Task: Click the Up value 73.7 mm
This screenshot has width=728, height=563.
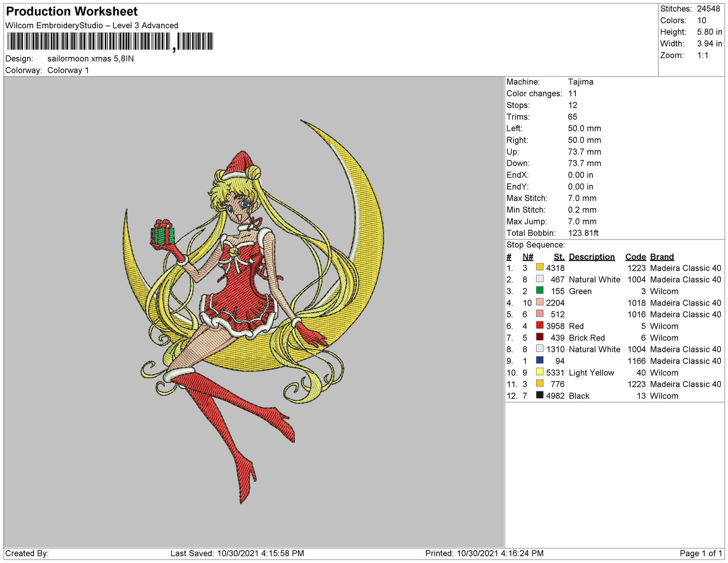Action: pos(584,151)
